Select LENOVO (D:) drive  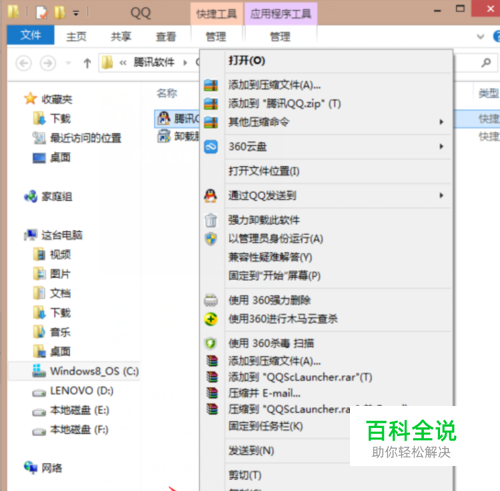[82, 391]
